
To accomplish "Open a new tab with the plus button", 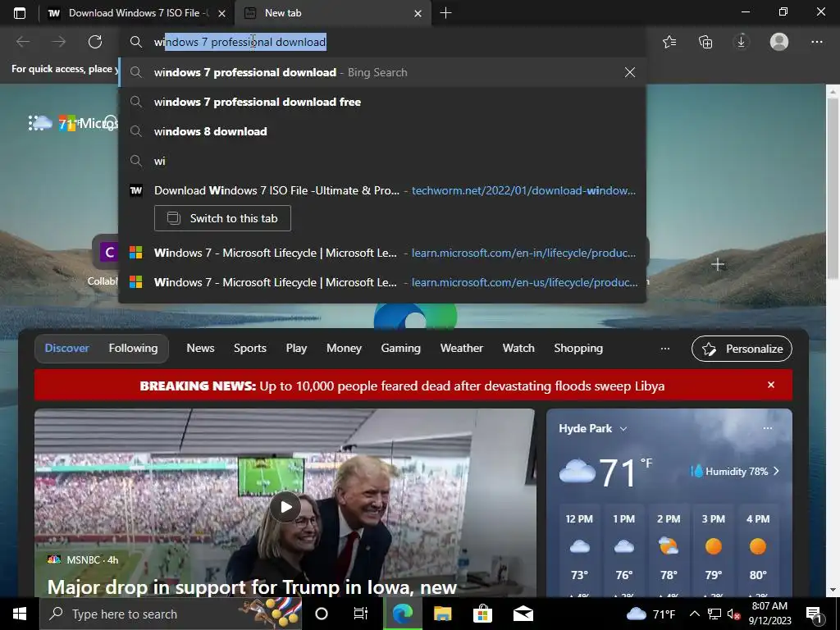I will click(x=445, y=13).
